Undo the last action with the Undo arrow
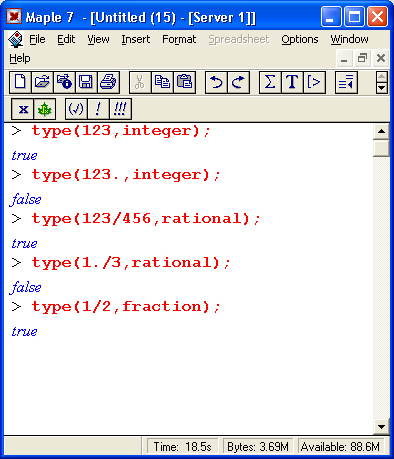394x459 pixels. (216, 82)
